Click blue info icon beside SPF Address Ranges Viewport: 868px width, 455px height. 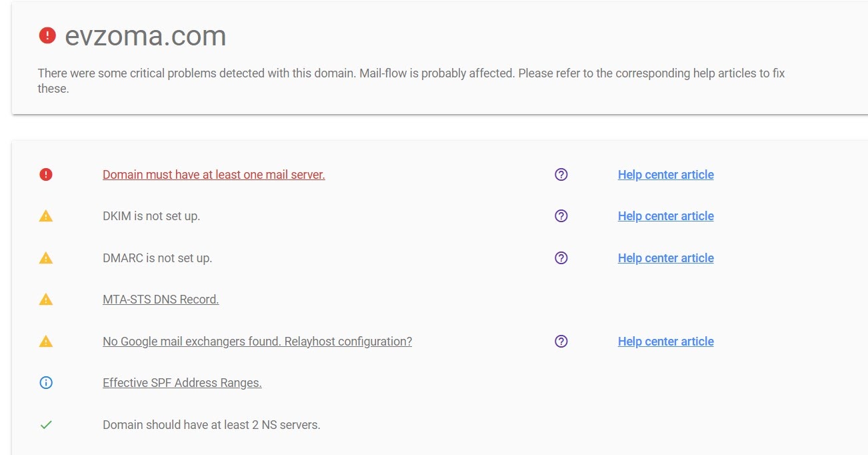point(45,383)
